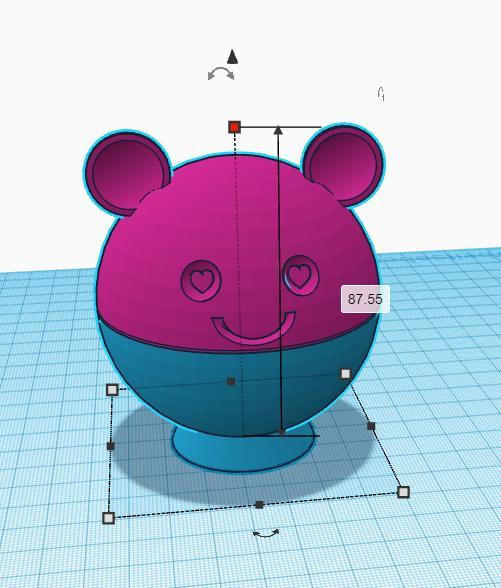
Task: Select the white corner handle at front left
Action: (x=108, y=518)
